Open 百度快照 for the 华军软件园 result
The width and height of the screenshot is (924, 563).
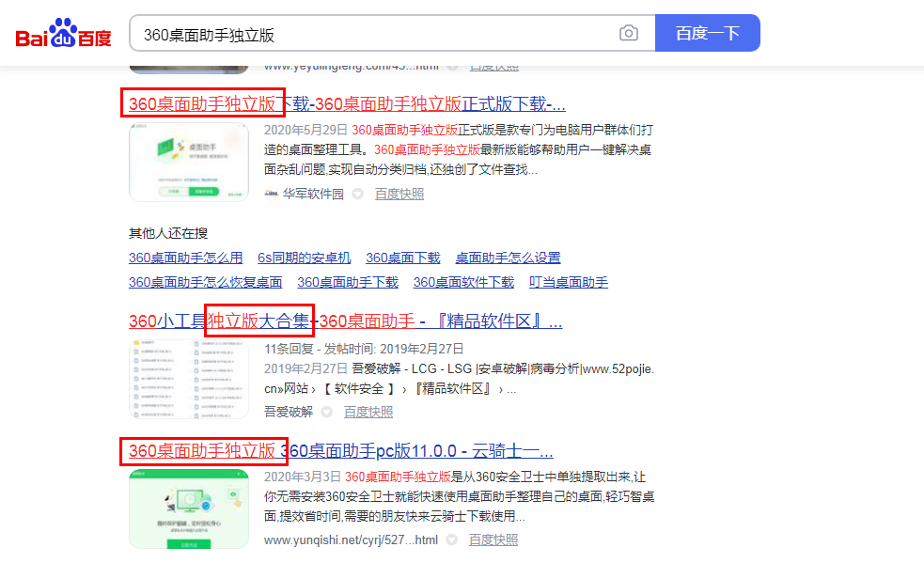399,194
